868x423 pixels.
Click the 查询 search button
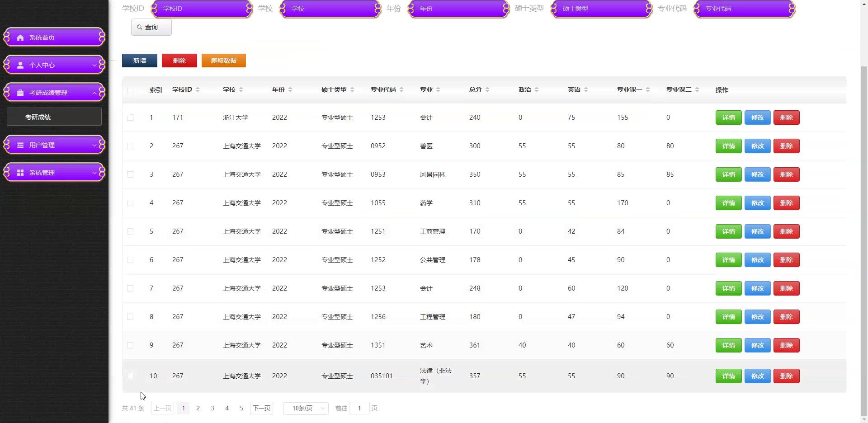point(151,27)
